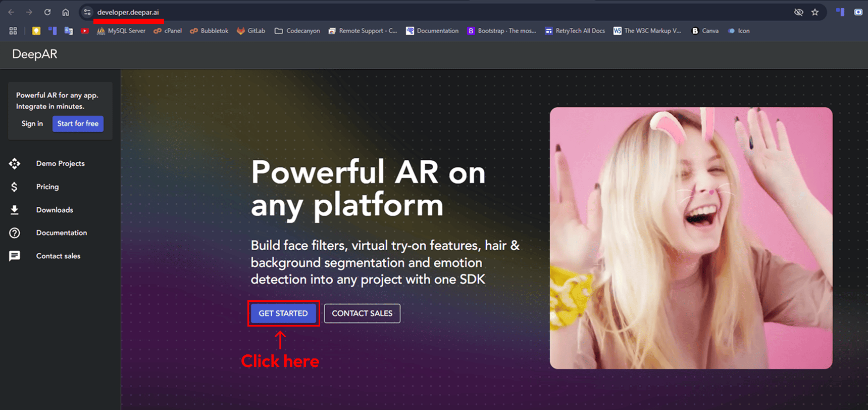Click the Pricing dollar sign icon
This screenshot has height=410, width=868.
15,187
